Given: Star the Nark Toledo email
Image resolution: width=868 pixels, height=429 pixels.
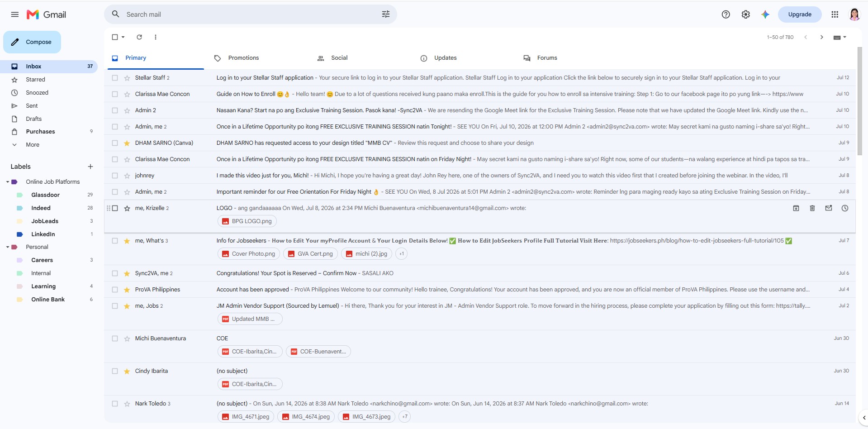Looking at the screenshot, I should [127, 404].
